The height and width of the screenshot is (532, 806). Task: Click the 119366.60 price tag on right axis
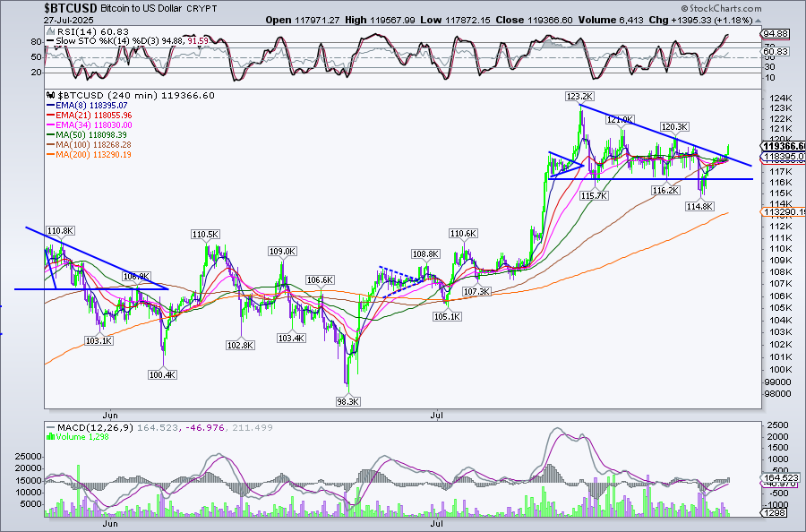(783, 147)
